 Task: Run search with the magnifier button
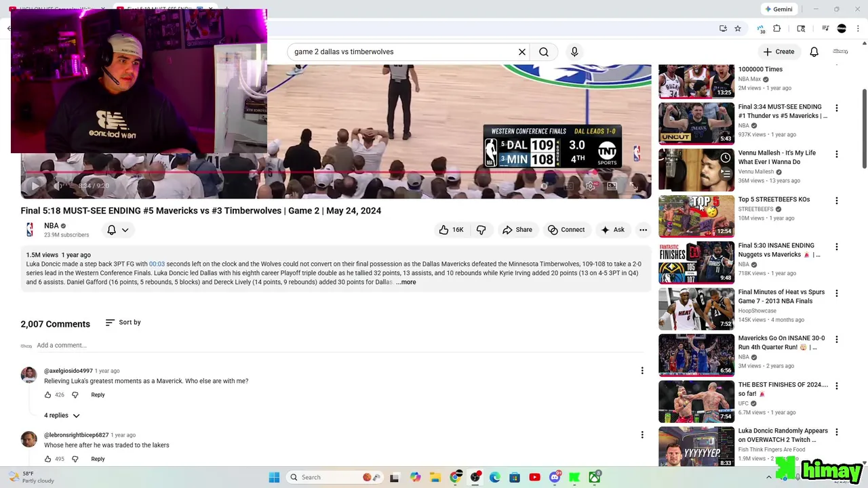[544, 52]
